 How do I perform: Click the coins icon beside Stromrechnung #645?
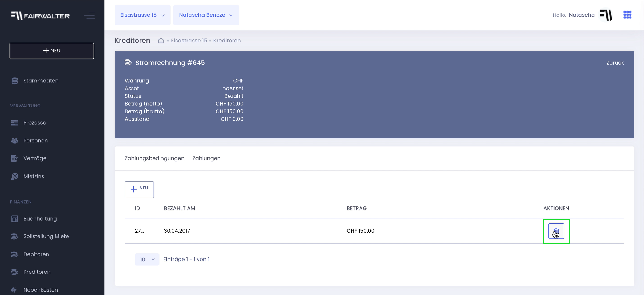[128, 63]
